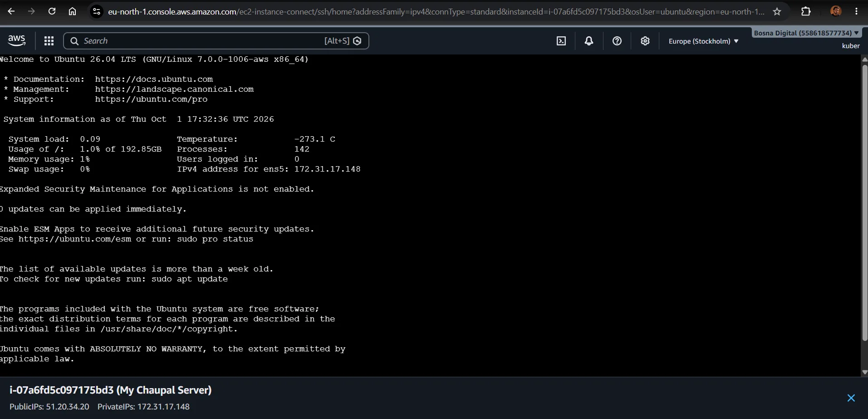Bookmark this page with the star
The height and width of the screenshot is (419, 868).
tap(777, 11)
